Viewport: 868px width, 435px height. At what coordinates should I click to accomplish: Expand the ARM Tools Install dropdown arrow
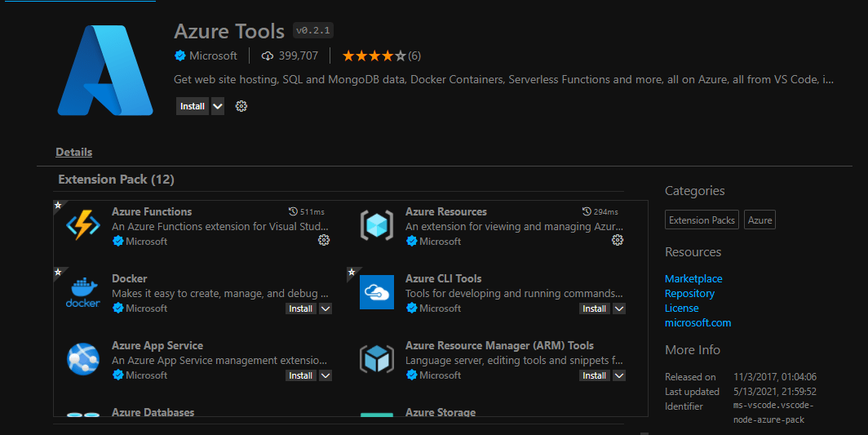pyautogui.click(x=619, y=375)
